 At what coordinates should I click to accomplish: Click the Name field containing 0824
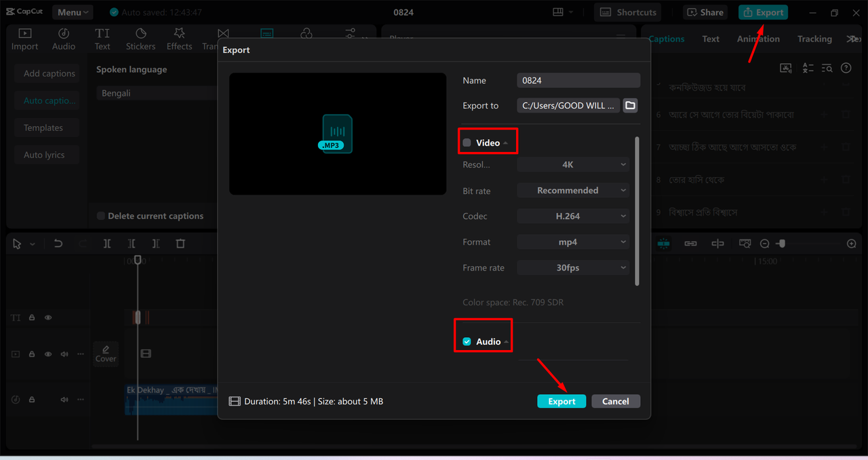click(578, 80)
